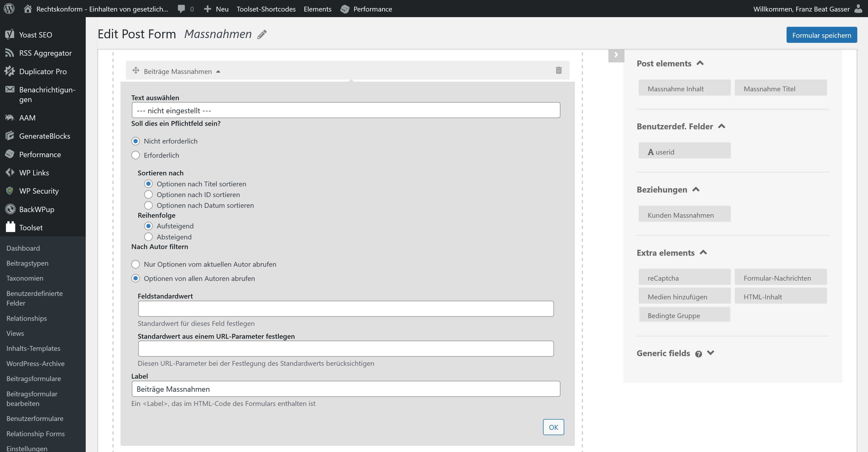Open Benutzerformulare submenu link
The image size is (868, 452).
pyautogui.click(x=35, y=418)
